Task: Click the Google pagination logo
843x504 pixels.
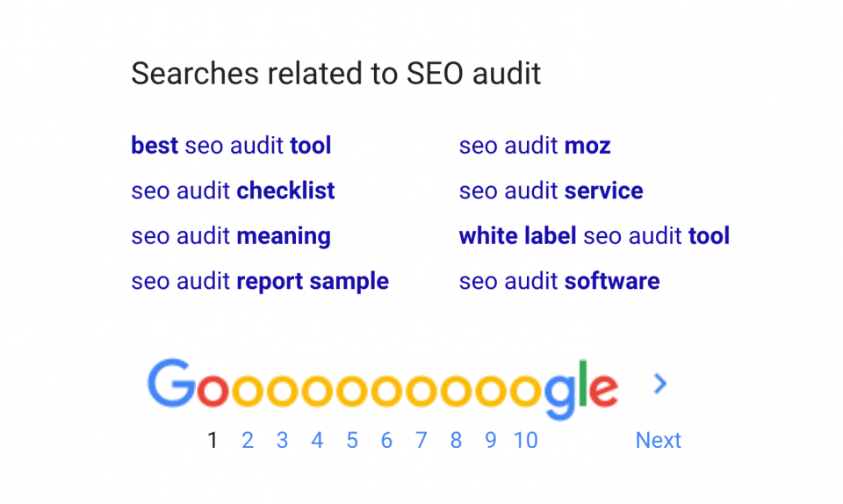Action: (x=382, y=387)
